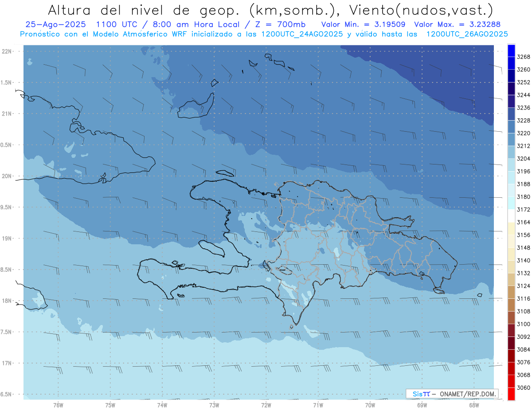
Task: Click the 3228 legend value
Action: 524,120
